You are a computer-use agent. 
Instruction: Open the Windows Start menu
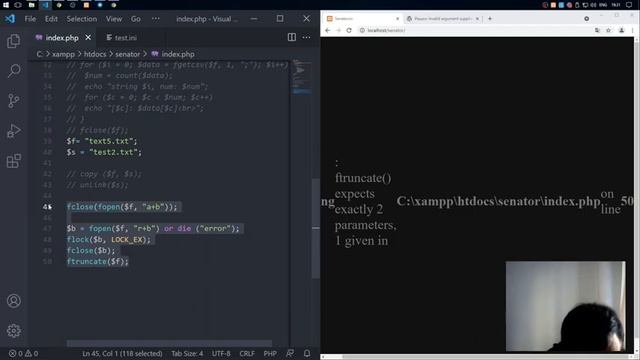(x=5, y=5)
